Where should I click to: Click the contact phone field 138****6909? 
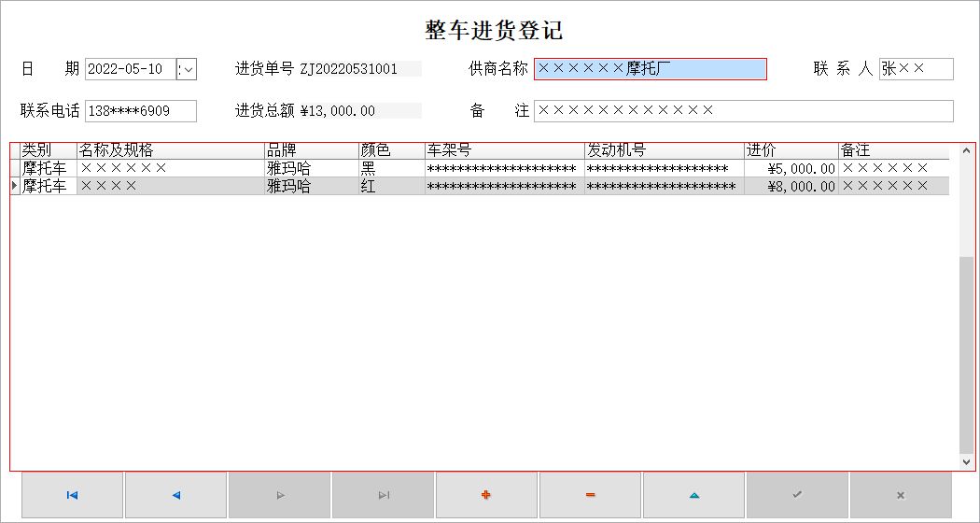[x=141, y=111]
